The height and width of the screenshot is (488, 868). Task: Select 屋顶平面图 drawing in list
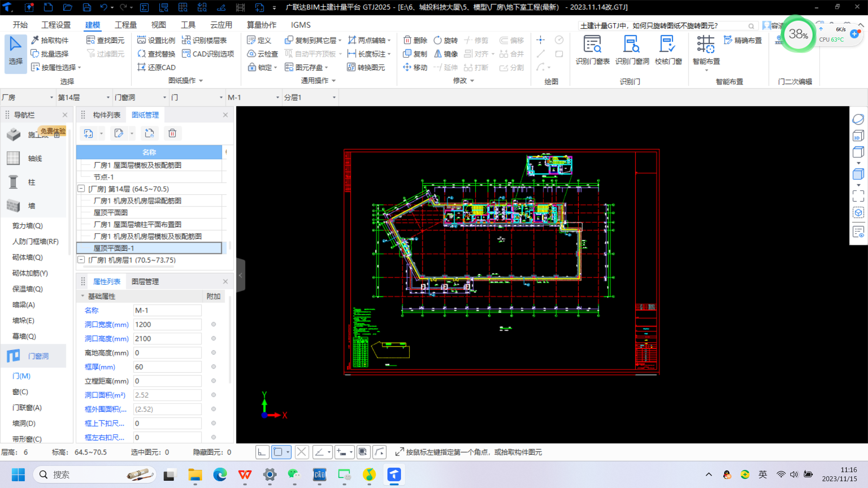tap(110, 212)
